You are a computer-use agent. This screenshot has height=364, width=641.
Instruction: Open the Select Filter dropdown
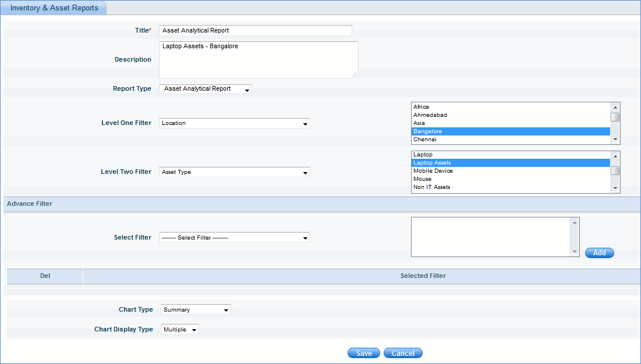click(234, 237)
